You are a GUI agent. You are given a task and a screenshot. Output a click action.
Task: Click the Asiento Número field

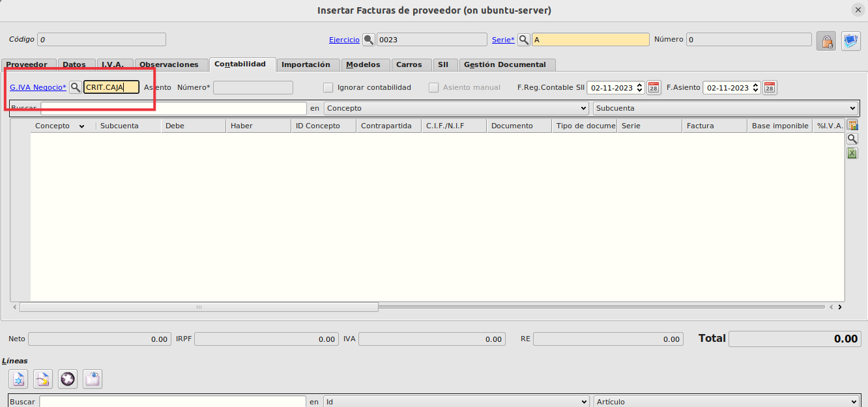click(253, 87)
